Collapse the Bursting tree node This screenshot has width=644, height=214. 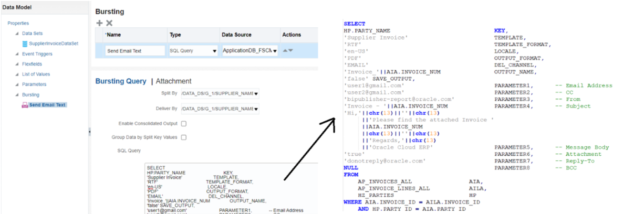(17, 95)
